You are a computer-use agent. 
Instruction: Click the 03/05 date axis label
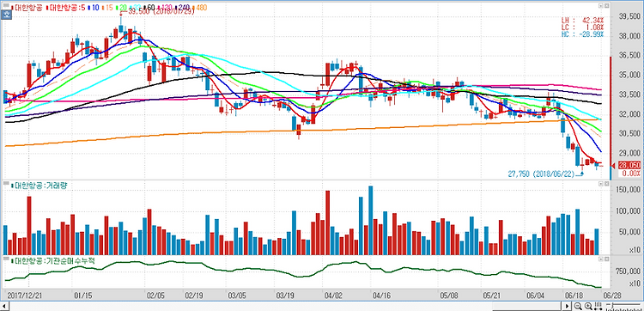click(x=237, y=296)
